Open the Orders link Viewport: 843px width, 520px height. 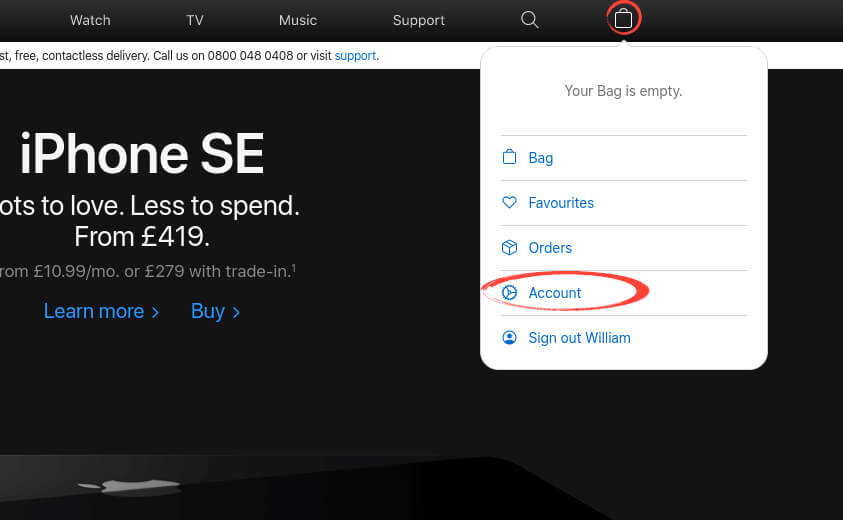pos(550,248)
